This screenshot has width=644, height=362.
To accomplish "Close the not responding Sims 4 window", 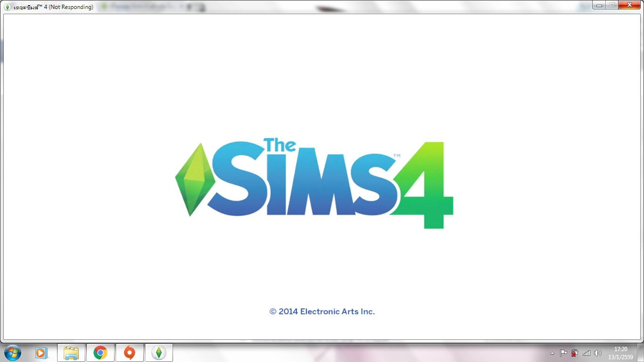I will pos(629,5).
